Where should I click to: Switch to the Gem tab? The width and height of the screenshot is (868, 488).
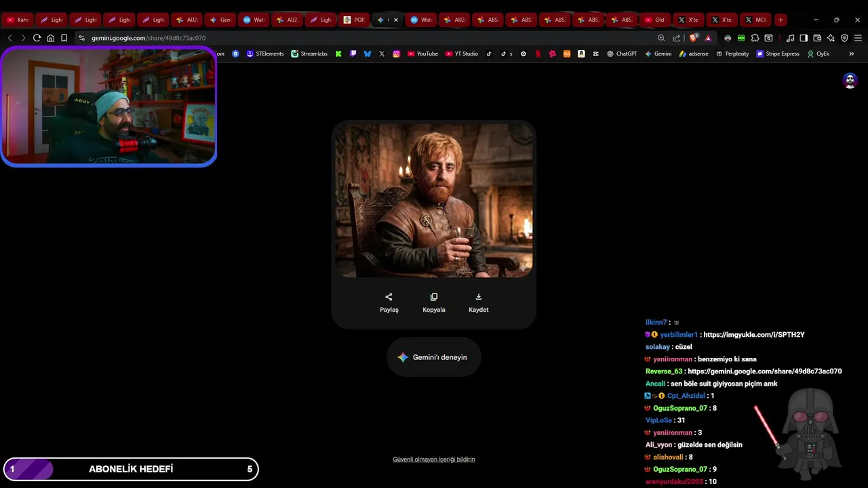tap(220, 20)
